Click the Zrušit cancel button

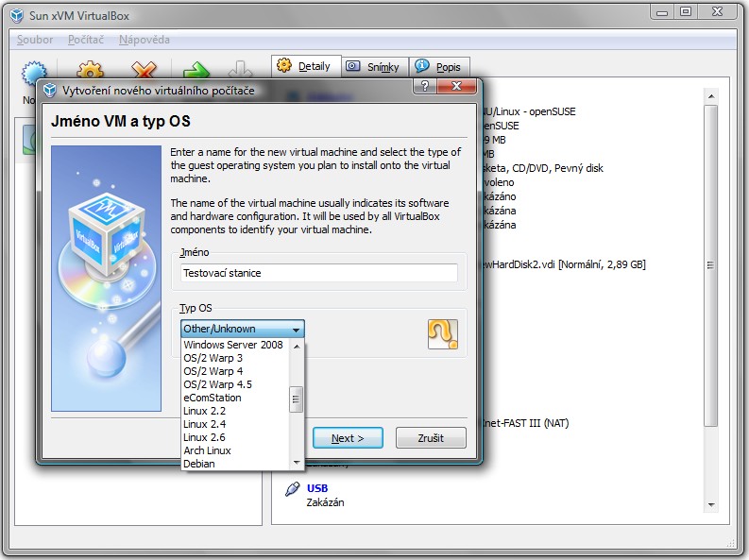pos(431,438)
